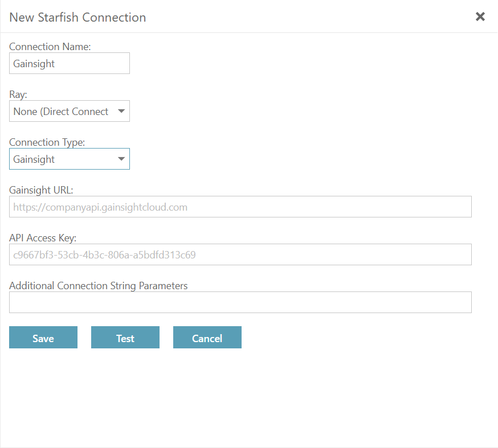Click the "Gainsight URL:" label
498x448 pixels.
click(x=41, y=190)
